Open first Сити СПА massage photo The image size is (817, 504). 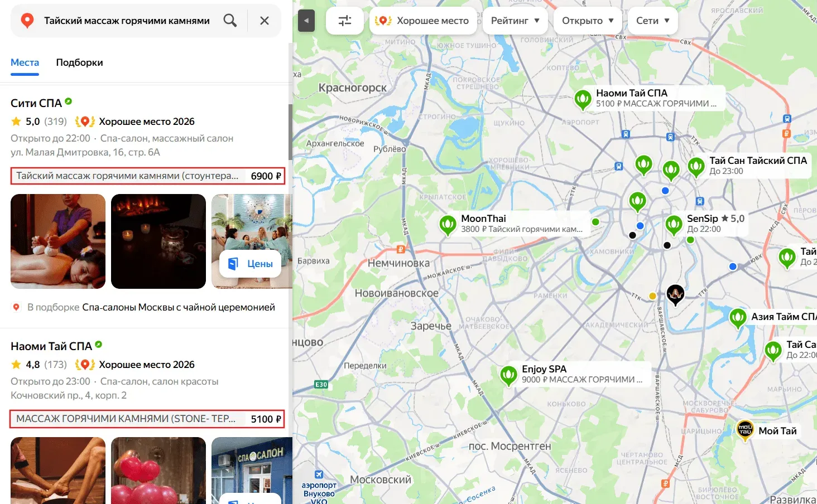tap(58, 241)
